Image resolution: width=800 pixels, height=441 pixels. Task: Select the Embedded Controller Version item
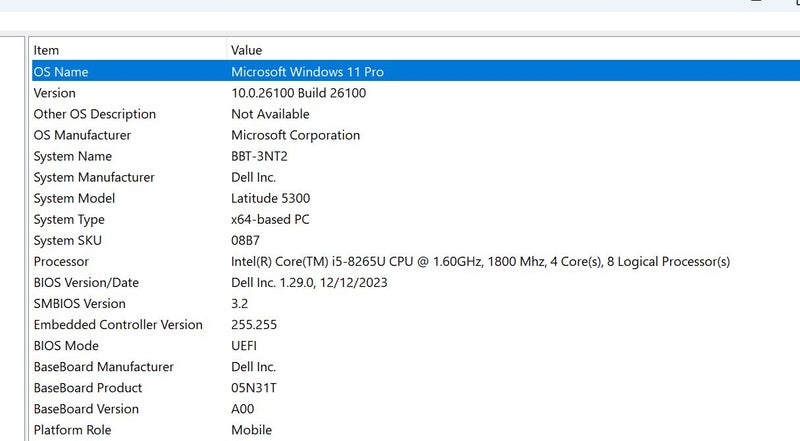click(x=118, y=325)
